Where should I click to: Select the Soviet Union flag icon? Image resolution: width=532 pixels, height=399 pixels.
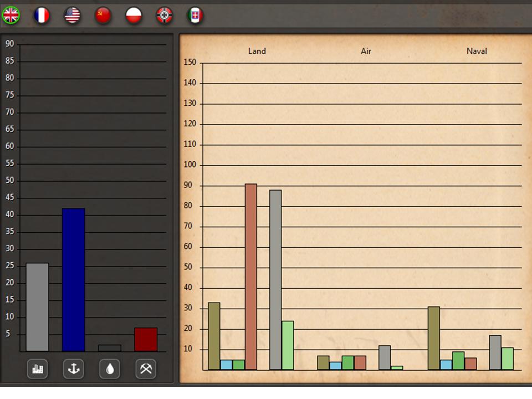(x=103, y=16)
